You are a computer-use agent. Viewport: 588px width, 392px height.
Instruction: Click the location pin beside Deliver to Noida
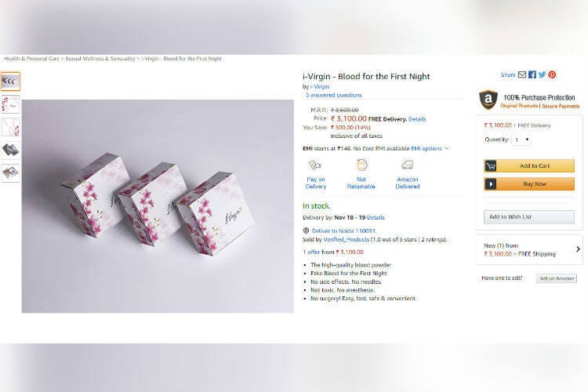pos(306,230)
